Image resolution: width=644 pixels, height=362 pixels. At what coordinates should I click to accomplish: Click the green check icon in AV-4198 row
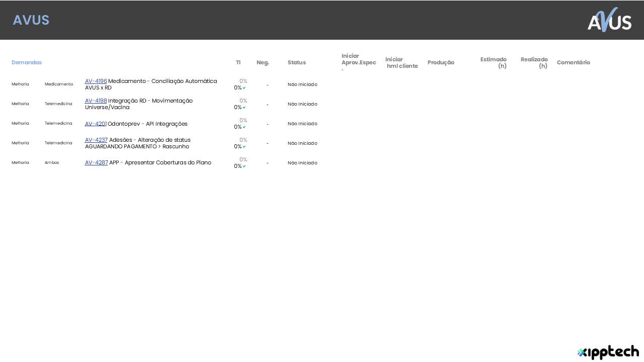point(245,108)
